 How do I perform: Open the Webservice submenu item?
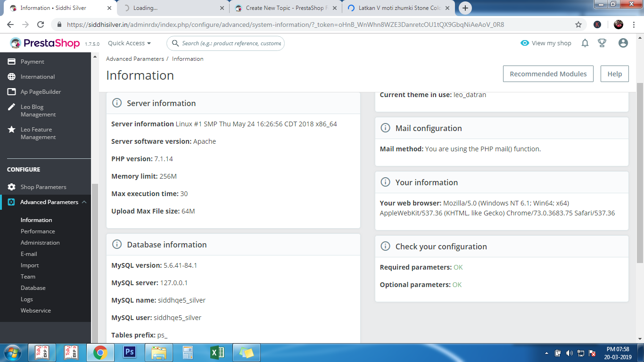coord(36,311)
